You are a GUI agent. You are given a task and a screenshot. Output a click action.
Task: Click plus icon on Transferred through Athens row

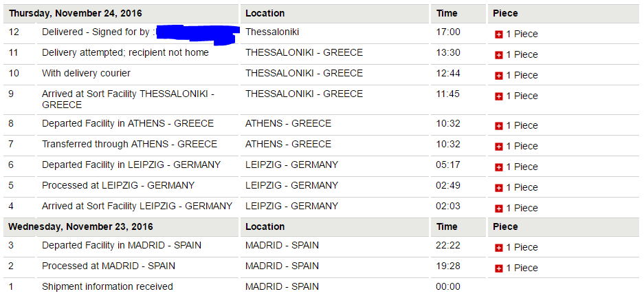(x=498, y=147)
